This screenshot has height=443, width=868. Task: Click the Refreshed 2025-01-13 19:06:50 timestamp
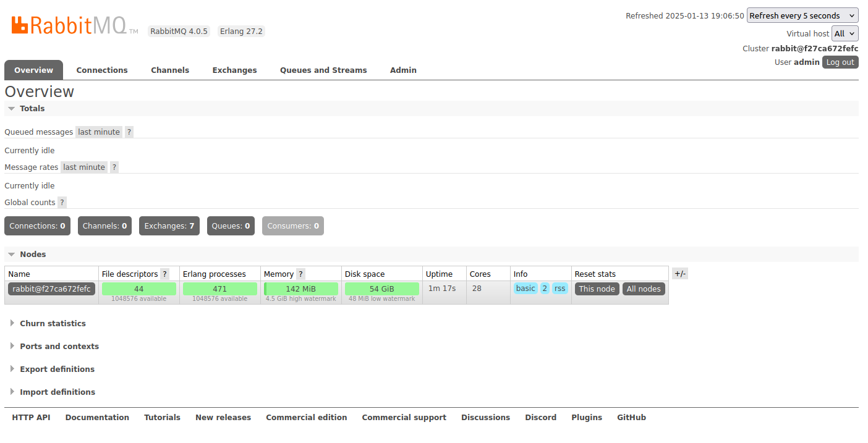pos(685,16)
